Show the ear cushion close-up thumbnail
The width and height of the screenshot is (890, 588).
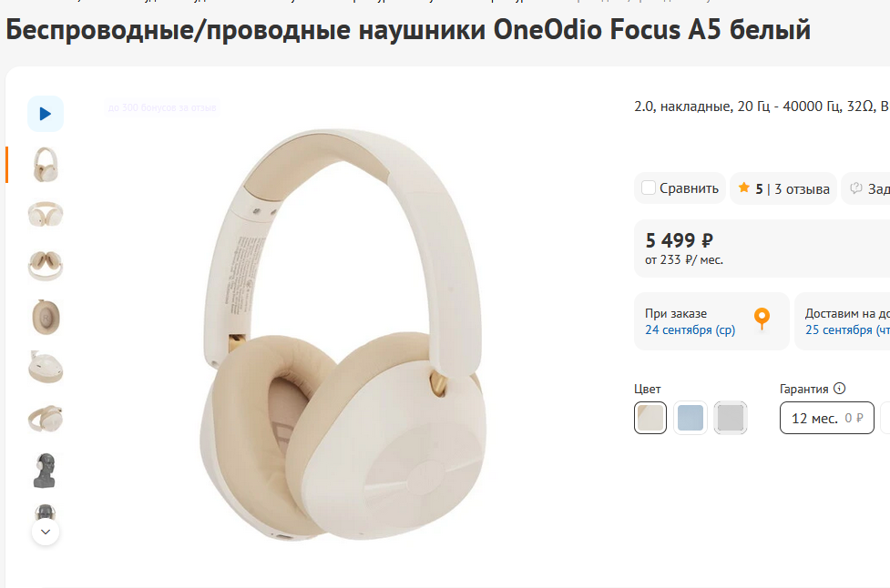[x=46, y=317]
